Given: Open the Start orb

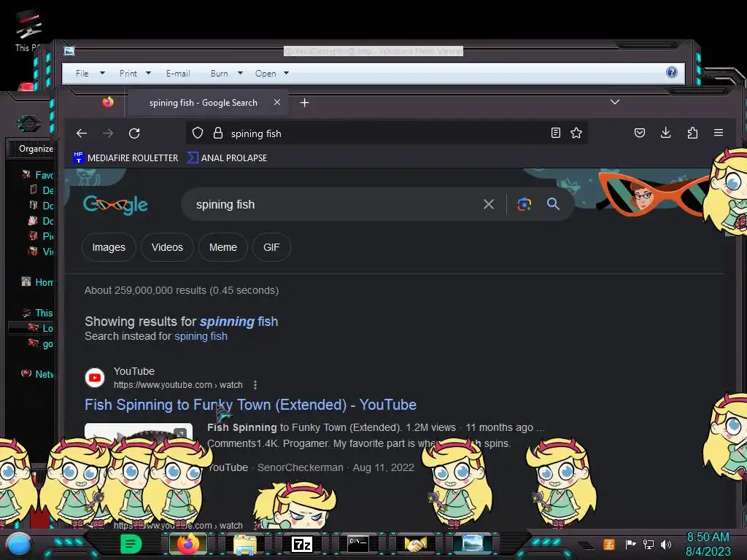Looking at the screenshot, I should pos(18,545).
